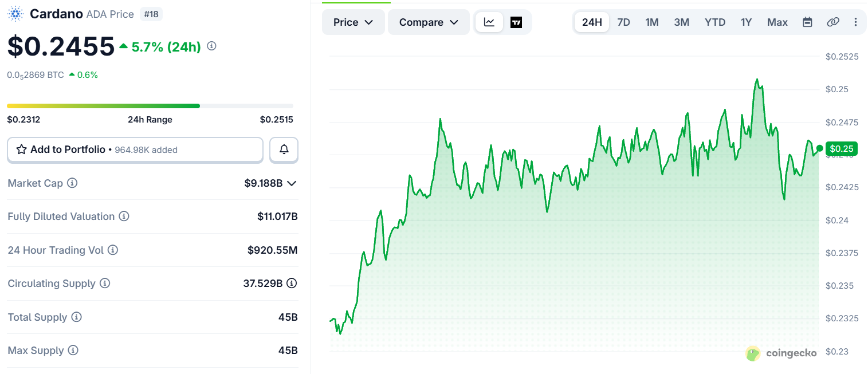
Task: Switch to the TradingView chart view
Action: click(516, 22)
